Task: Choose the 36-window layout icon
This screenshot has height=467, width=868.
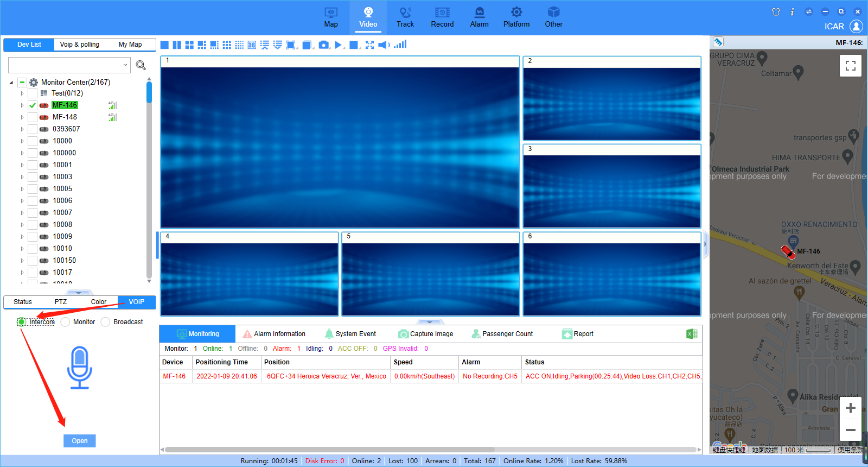Action: pos(252,45)
